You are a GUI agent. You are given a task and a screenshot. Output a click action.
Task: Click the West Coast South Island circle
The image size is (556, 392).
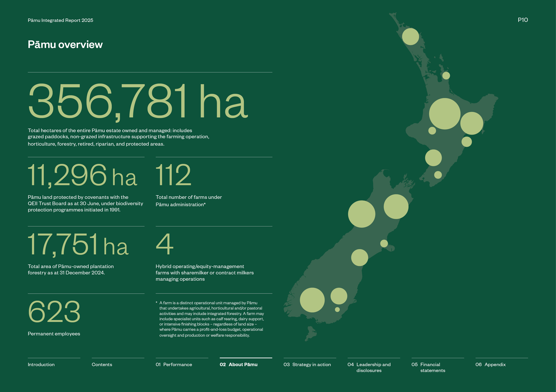pos(362,214)
